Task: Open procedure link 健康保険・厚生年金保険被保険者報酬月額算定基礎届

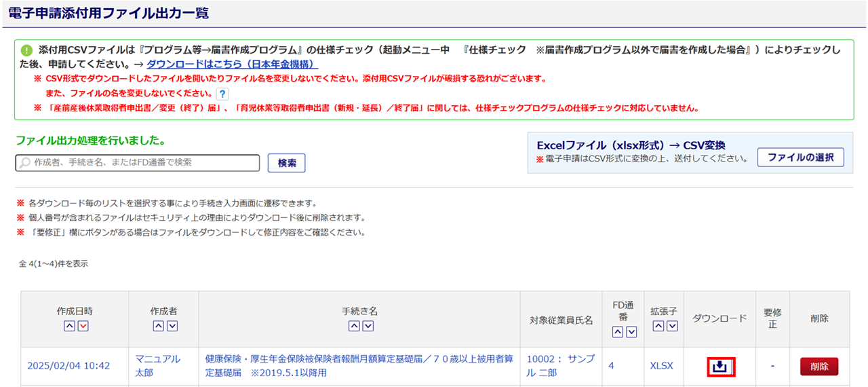Action: [359, 366]
